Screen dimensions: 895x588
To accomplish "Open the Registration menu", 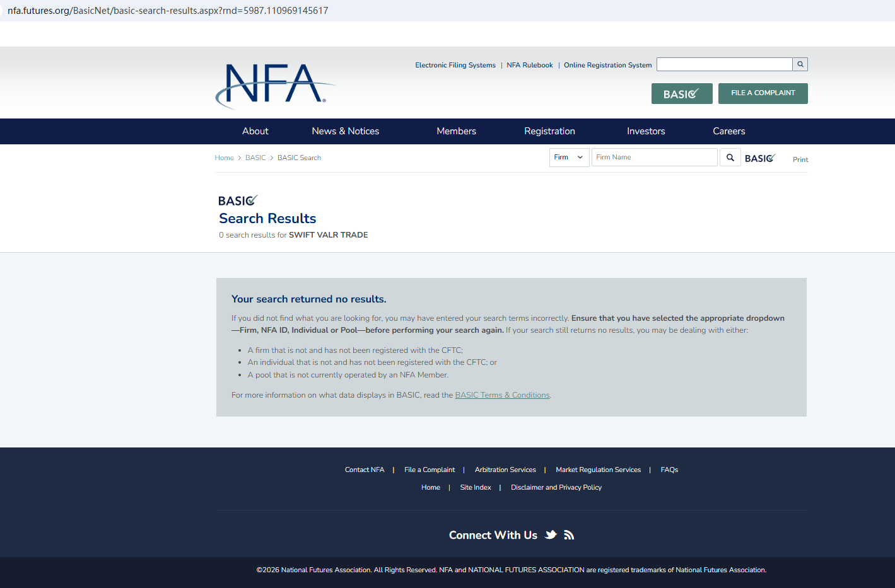I will (550, 131).
